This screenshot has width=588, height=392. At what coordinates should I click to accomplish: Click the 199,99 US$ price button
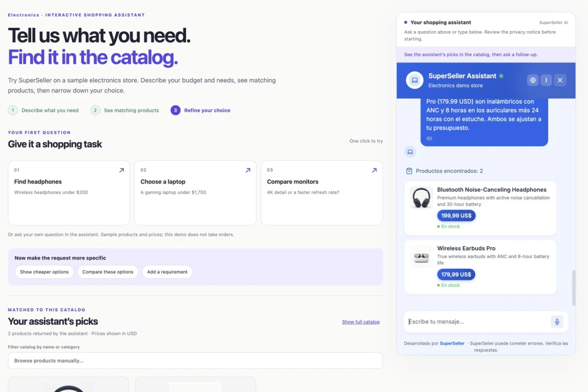[456, 216]
